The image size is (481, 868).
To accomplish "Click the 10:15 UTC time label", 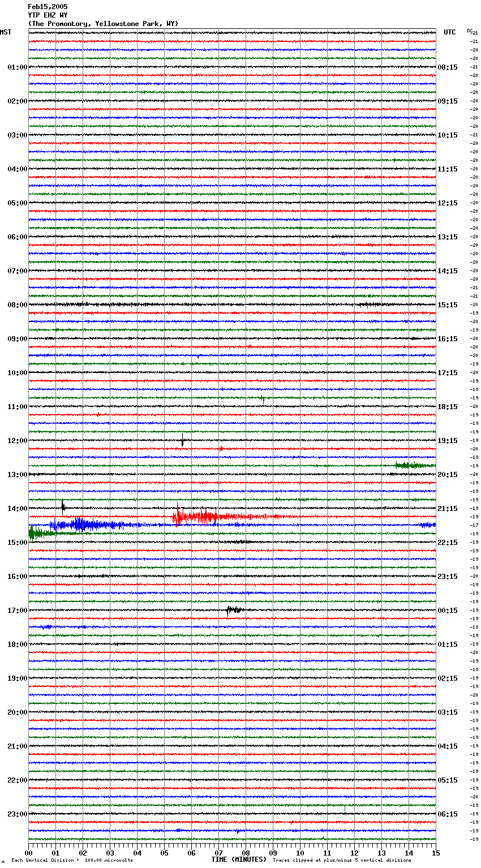I will [x=448, y=135].
